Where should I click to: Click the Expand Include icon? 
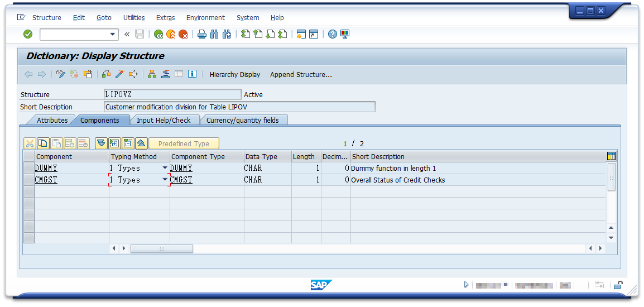pos(114,143)
